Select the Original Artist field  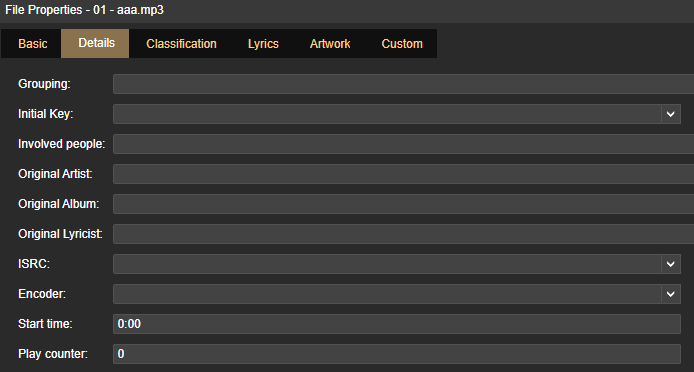click(404, 174)
